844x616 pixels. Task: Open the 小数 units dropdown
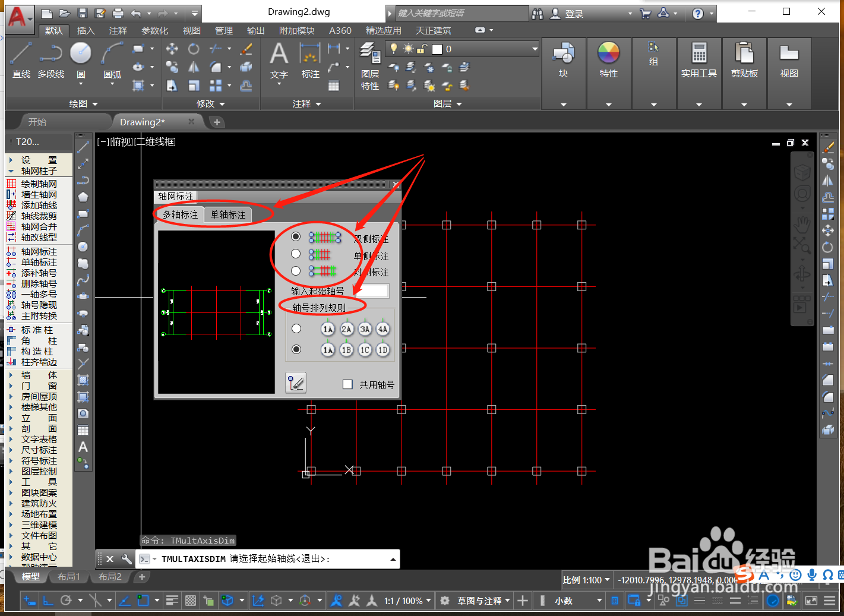pyautogui.click(x=579, y=601)
